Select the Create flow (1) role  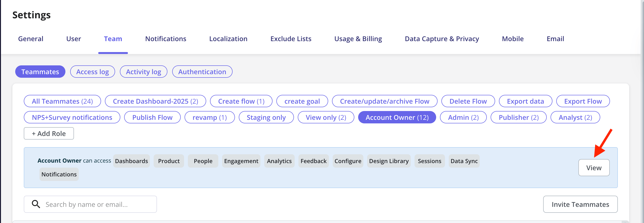[241, 101]
